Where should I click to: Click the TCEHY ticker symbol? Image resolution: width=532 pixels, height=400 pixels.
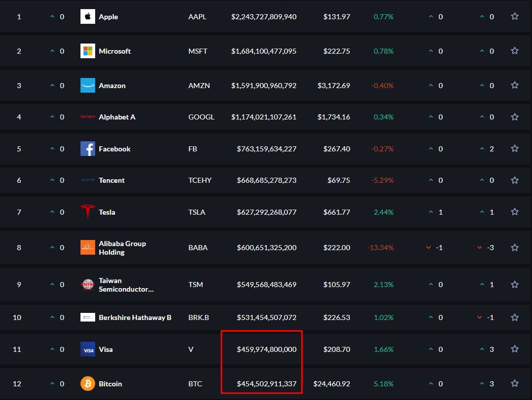pyautogui.click(x=200, y=180)
